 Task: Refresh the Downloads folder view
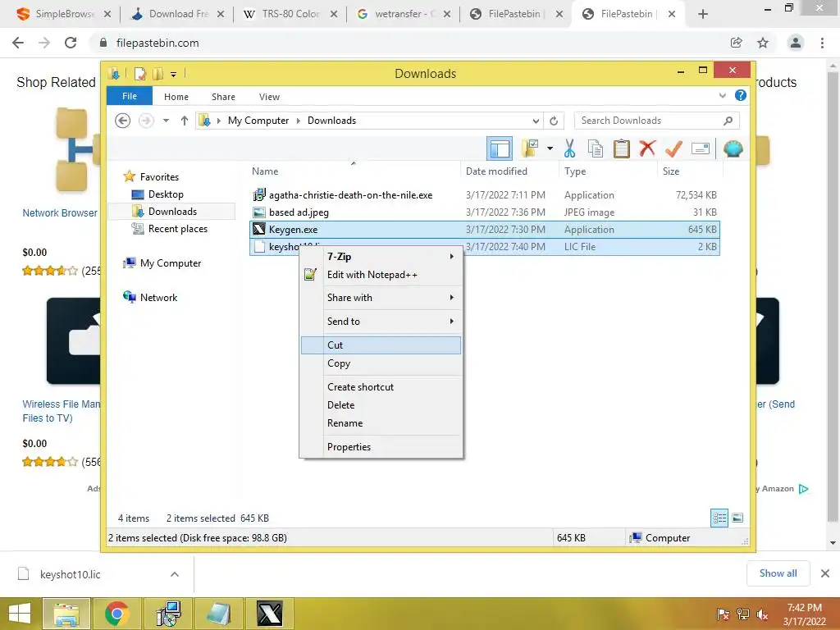pyautogui.click(x=554, y=121)
